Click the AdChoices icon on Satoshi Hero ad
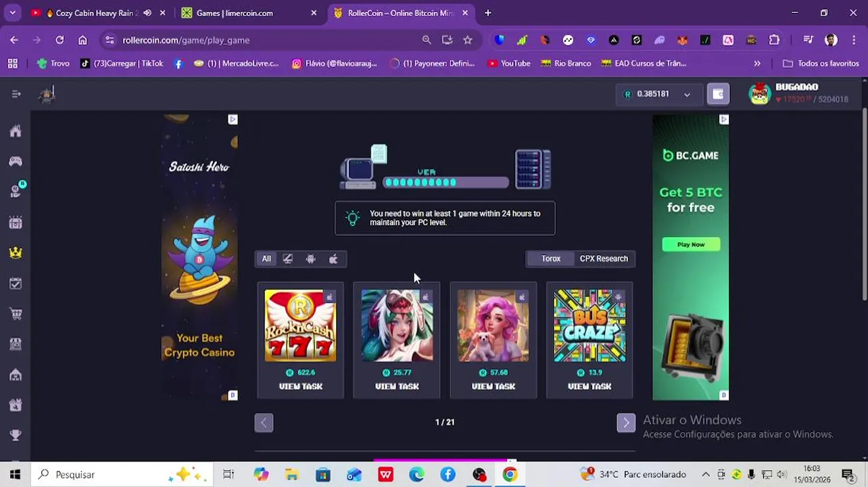 (233, 119)
